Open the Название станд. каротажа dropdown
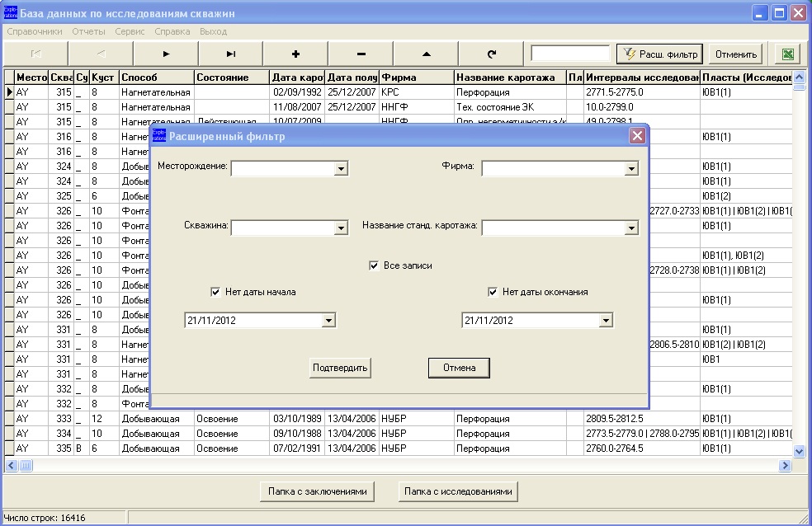The width and height of the screenshot is (812, 526). tap(631, 228)
